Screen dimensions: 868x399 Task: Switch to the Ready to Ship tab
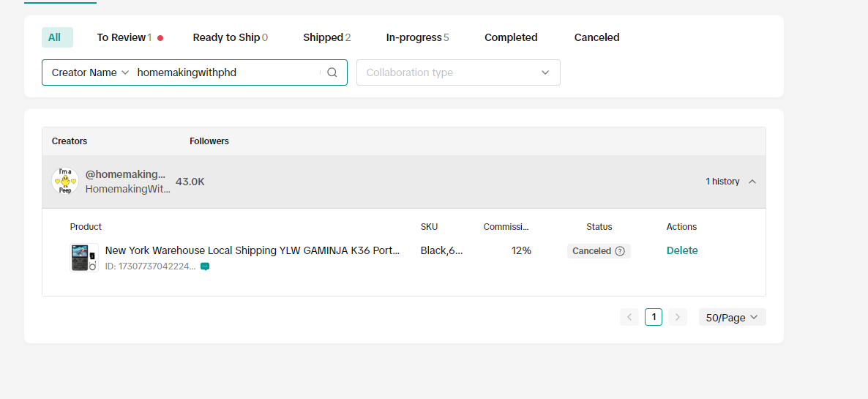click(230, 37)
